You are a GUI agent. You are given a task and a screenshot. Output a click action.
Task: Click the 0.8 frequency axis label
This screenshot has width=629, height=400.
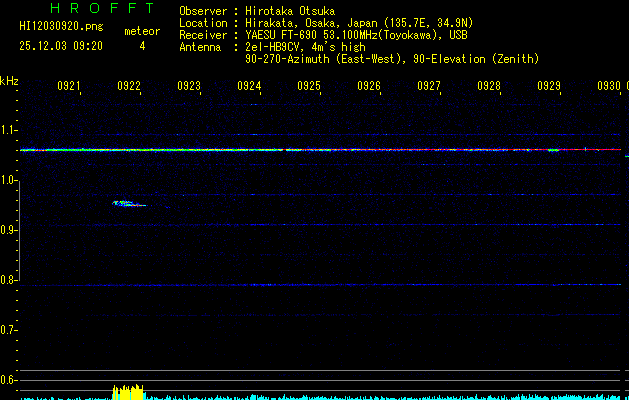(x=9, y=280)
